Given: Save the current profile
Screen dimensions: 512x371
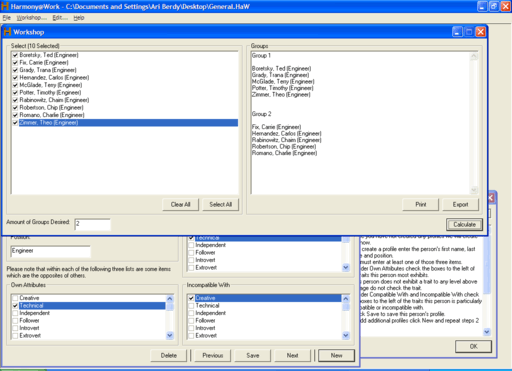Looking at the screenshot, I should [253, 355].
